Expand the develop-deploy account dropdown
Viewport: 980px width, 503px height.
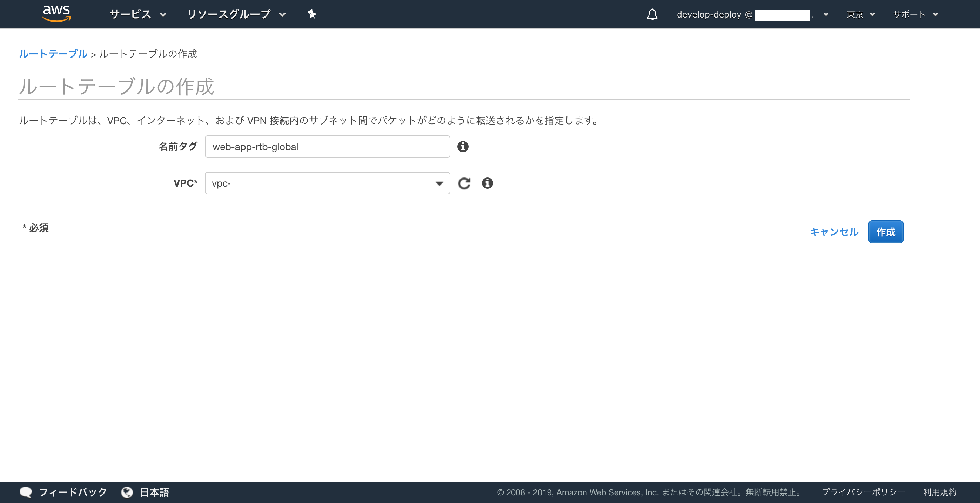(752, 14)
